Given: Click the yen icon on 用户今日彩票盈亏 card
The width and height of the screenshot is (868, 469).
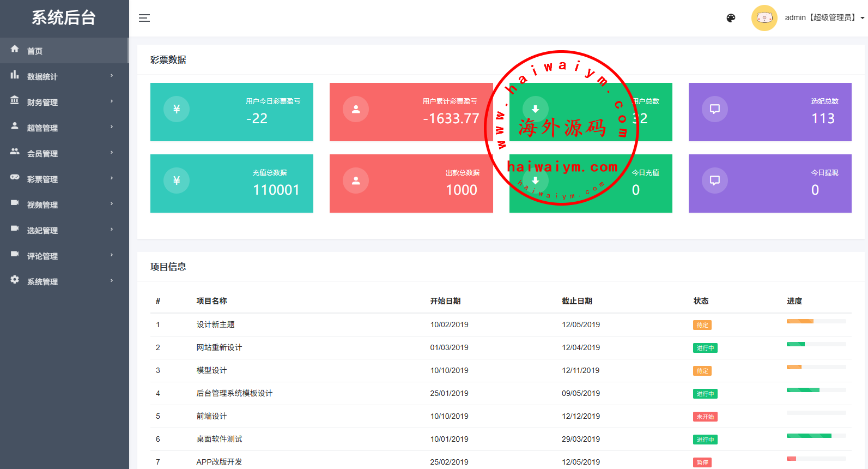Looking at the screenshot, I should [x=177, y=109].
